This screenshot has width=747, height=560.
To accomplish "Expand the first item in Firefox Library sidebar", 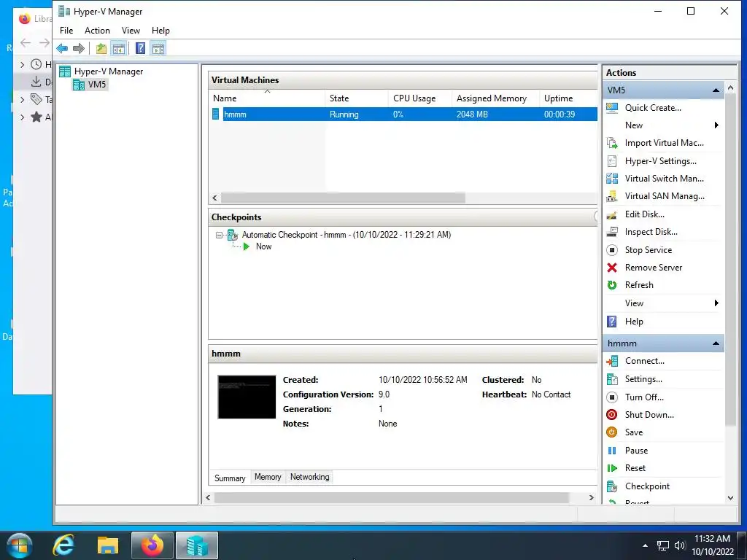I will tap(22, 64).
